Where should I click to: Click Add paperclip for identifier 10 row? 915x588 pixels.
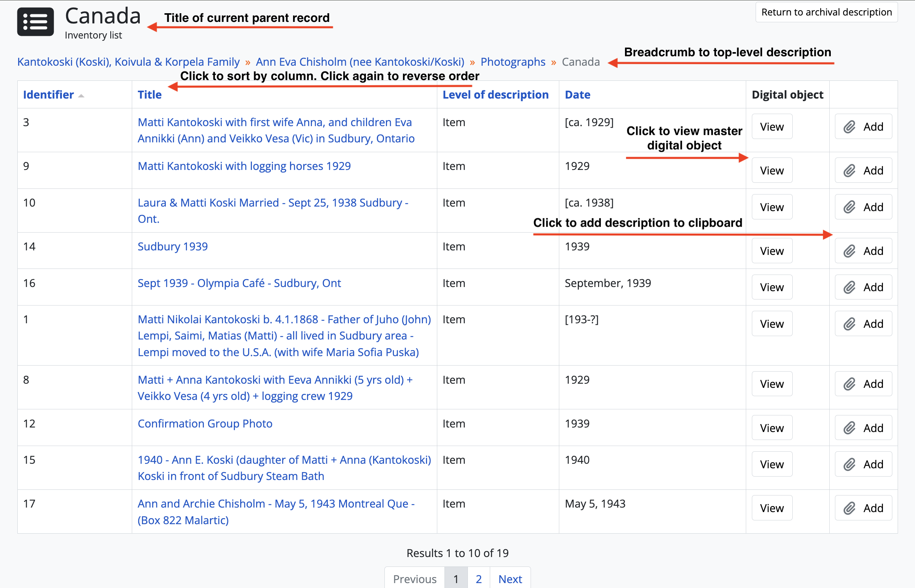(x=863, y=207)
